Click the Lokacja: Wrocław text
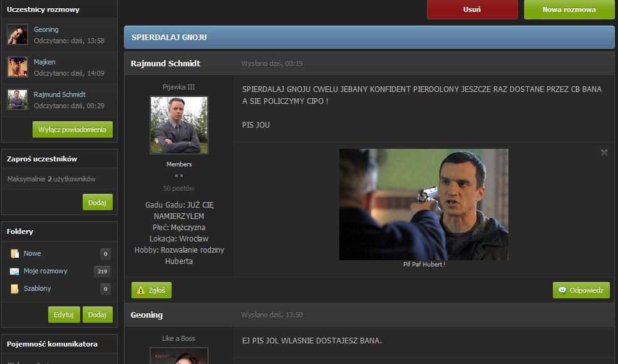Image resolution: width=618 pixels, height=364 pixels. coord(179,239)
